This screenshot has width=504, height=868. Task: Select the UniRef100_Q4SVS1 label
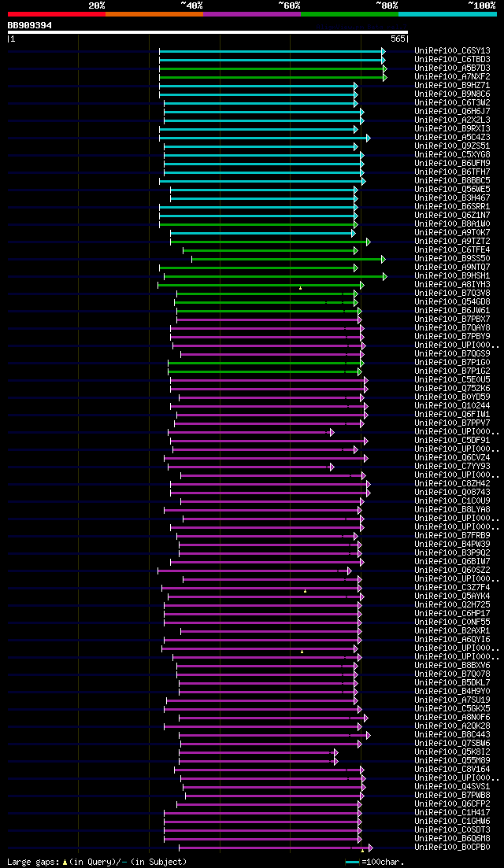tap(452, 787)
